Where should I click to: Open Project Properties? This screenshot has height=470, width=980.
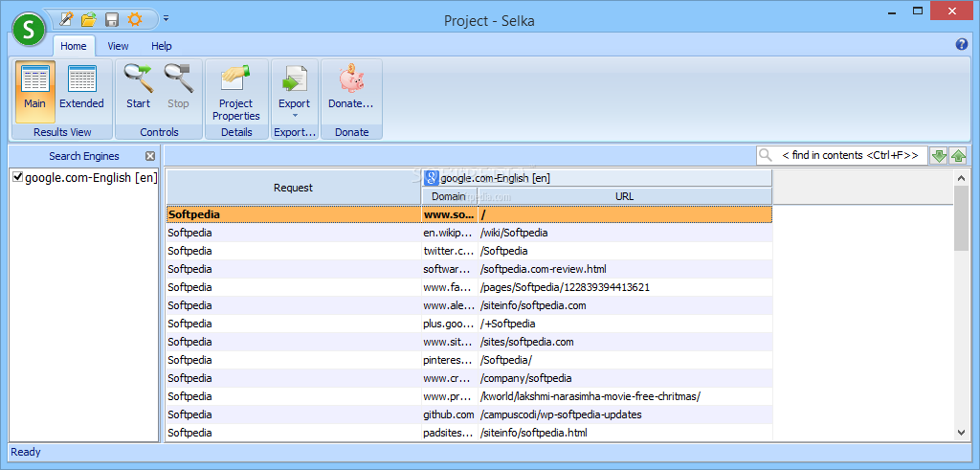[x=236, y=91]
